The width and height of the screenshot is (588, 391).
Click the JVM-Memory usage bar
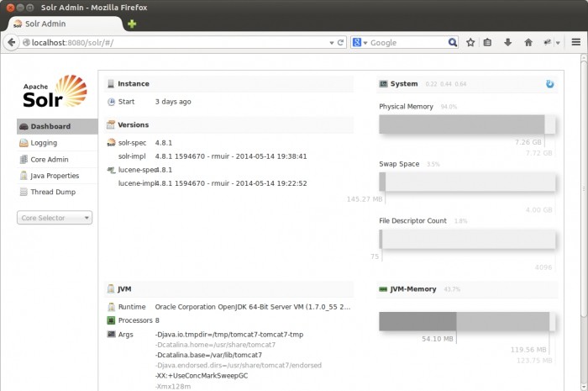[x=467, y=321]
